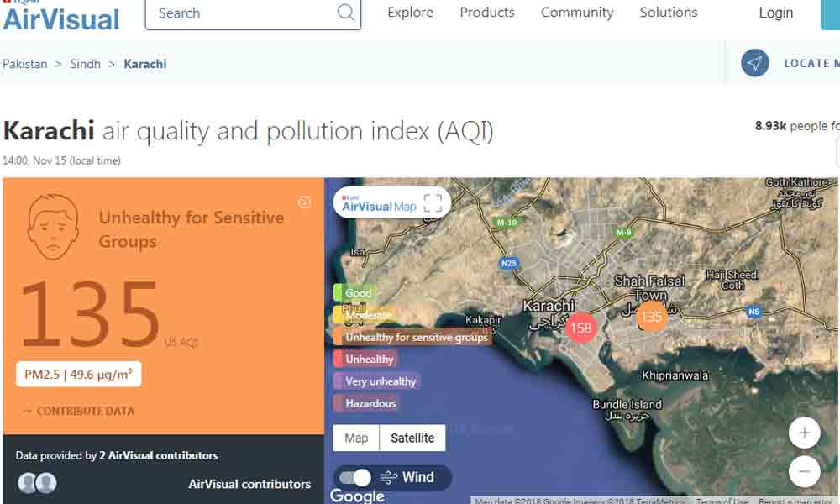Viewport: 840px width, 504px height.
Task: Click the AirVisual logo
Action: coord(61,15)
